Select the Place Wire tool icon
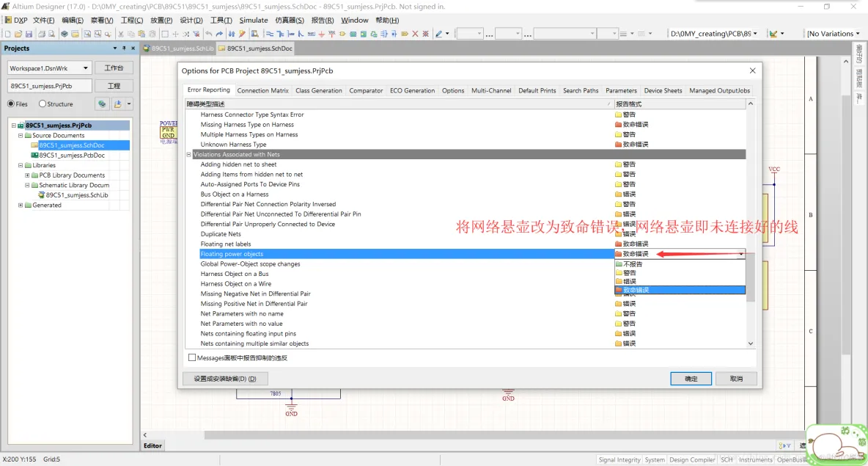This screenshot has height=466, width=868. point(270,34)
